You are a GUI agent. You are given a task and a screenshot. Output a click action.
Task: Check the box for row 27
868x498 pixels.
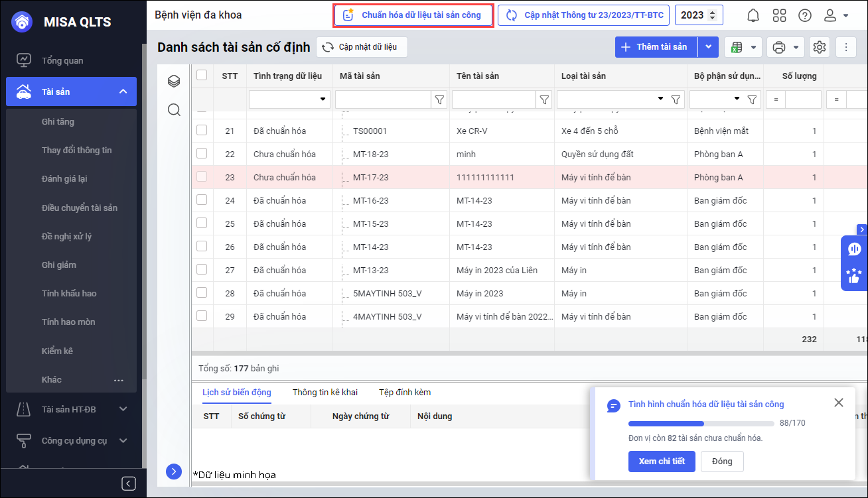202,270
